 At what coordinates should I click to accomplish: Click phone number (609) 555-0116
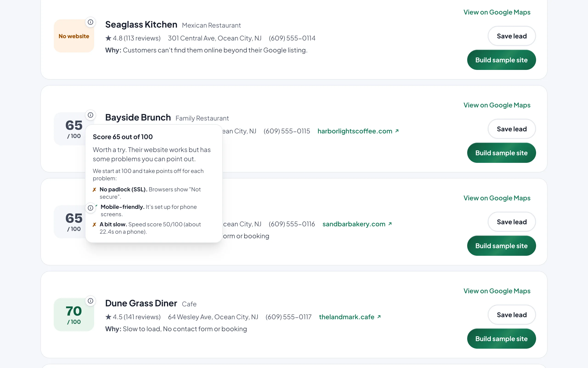pos(292,224)
